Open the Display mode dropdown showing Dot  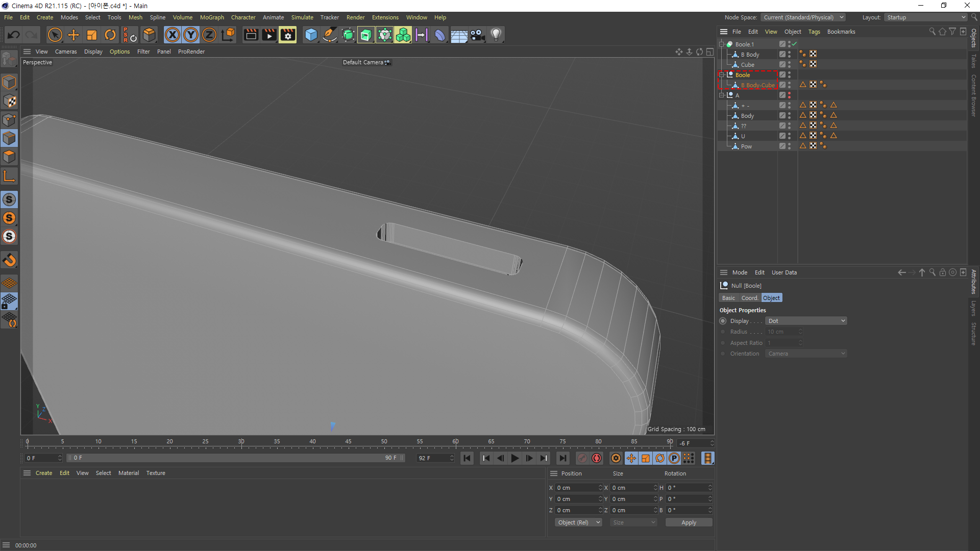tap(806, 321)
